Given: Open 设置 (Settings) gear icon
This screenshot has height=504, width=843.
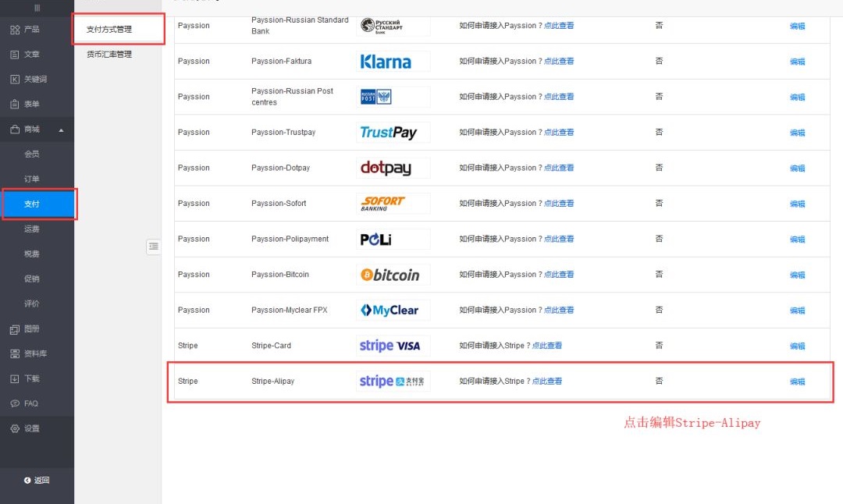Looking at the screenshot, I should point(15,429).
